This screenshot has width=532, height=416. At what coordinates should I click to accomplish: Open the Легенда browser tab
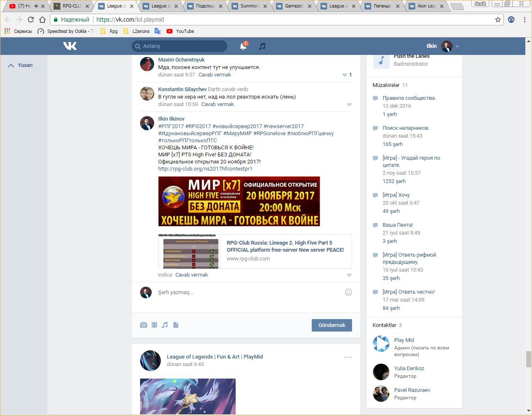pyautogui.click(x=383, y=6)
